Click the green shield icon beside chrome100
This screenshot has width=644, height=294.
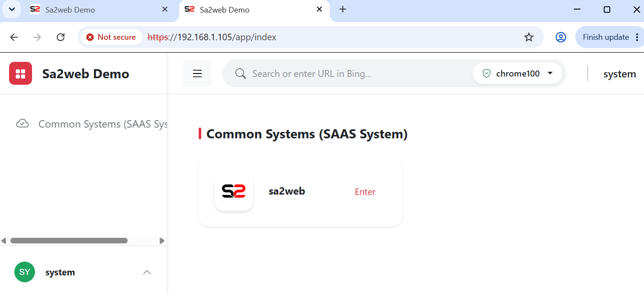click(x=486, y=73)
